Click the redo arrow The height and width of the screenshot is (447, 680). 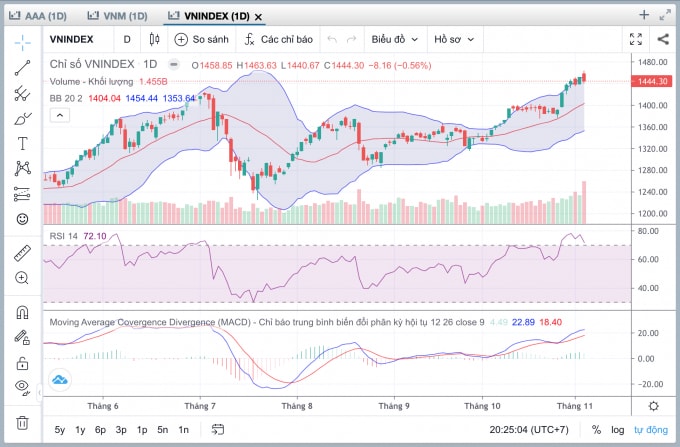coord(351,39)
